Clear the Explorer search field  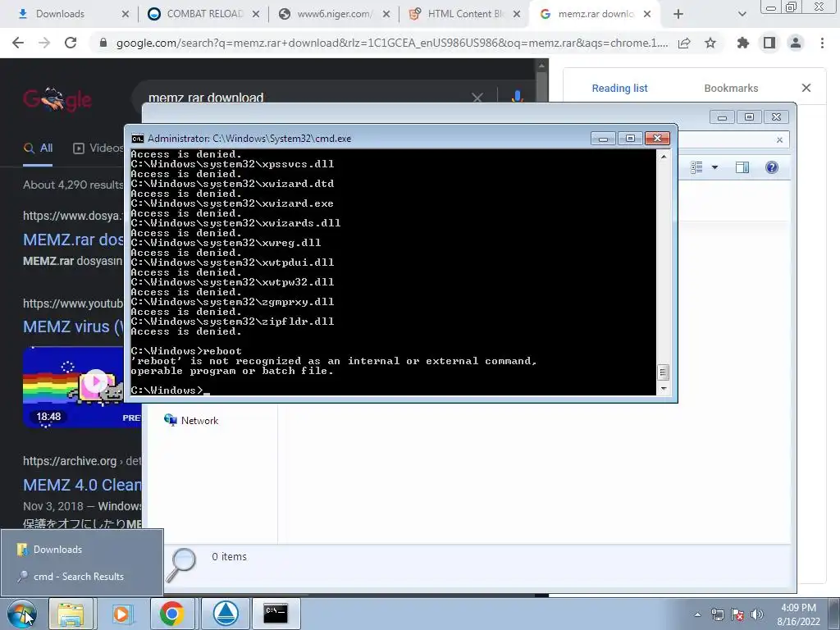click(779, 139)
